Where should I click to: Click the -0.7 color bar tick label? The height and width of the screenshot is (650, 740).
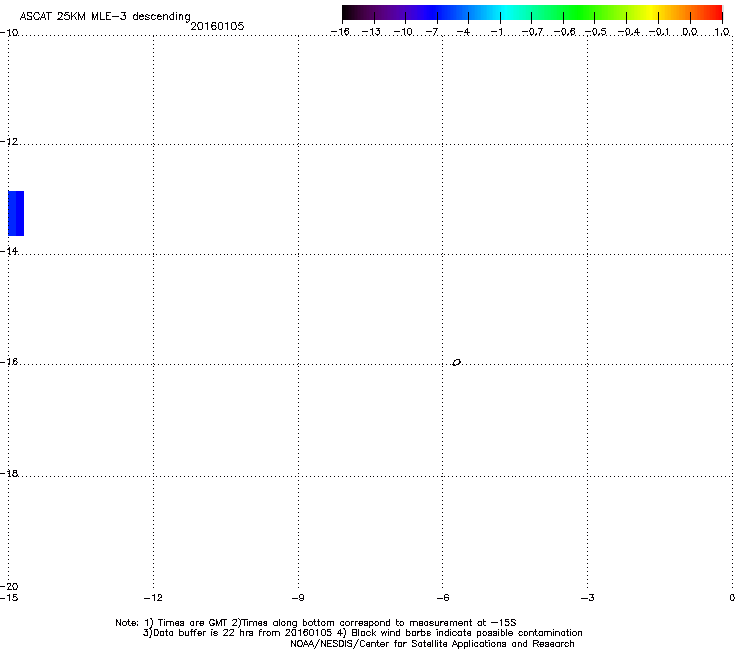point(532,32)
